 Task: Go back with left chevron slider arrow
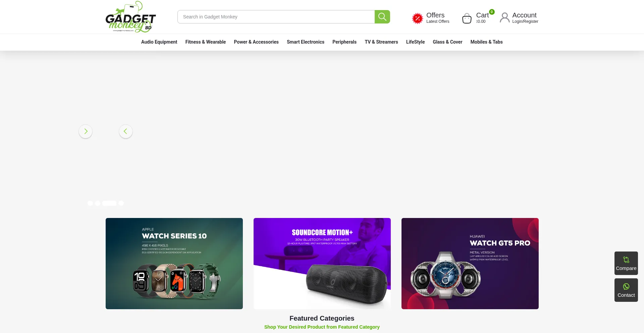(x=126, y=131)
